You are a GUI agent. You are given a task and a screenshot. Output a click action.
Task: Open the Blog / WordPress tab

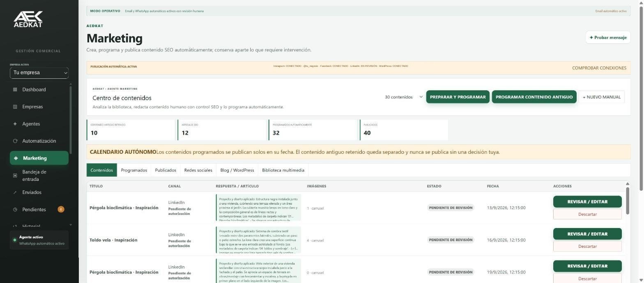point(237,170)
